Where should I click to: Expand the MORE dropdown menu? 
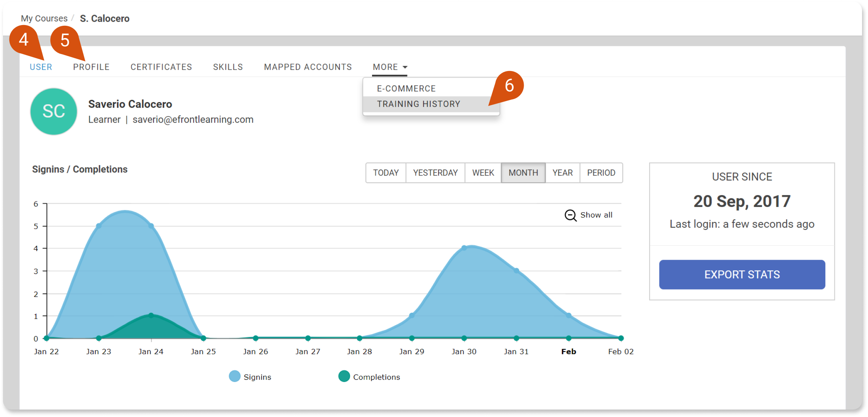[x=388, y=67]
